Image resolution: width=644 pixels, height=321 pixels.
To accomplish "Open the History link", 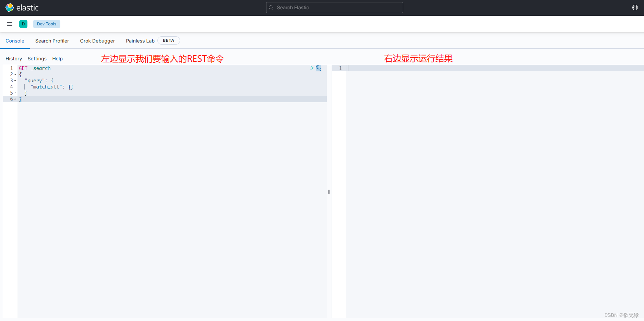I will click(14, 59).
